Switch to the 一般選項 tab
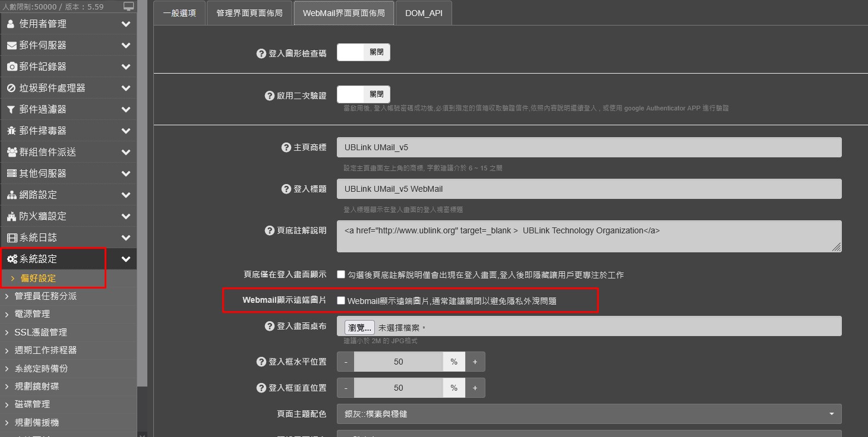 [179, 13]
